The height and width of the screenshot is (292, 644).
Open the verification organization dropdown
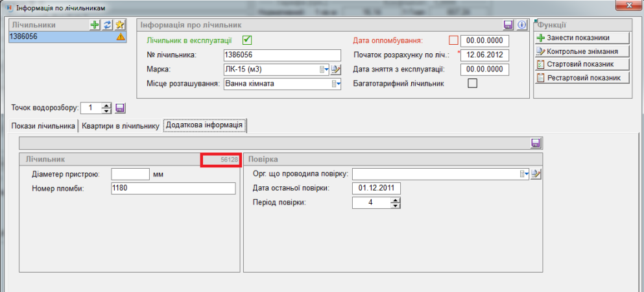click(x=524, y=174)
